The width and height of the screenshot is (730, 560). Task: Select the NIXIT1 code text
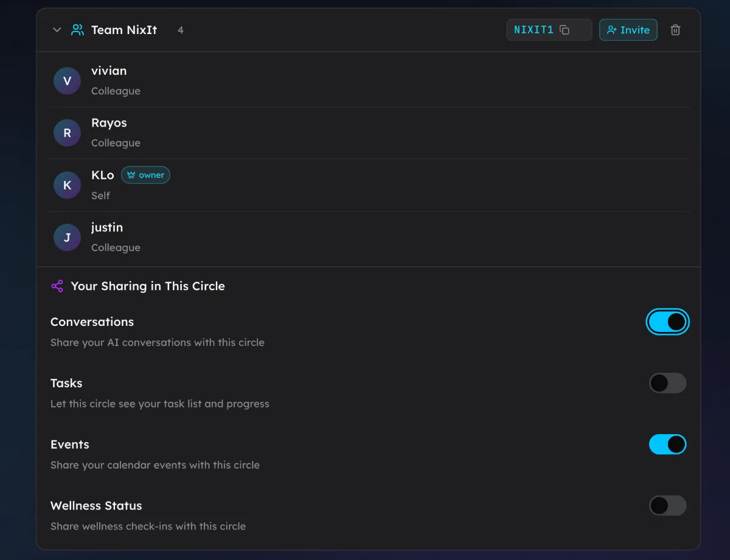534,30
